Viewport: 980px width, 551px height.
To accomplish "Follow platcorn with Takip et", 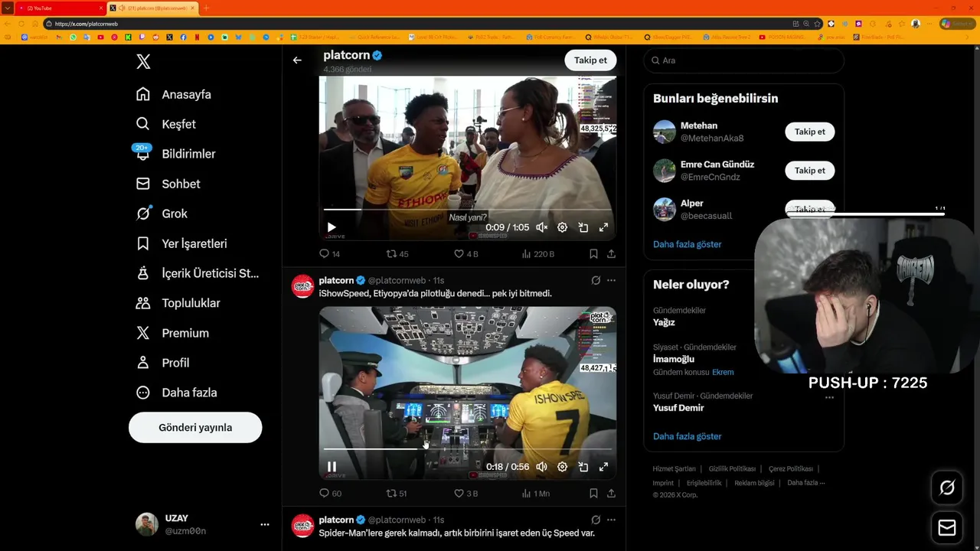I will click(x=590, y=60).
